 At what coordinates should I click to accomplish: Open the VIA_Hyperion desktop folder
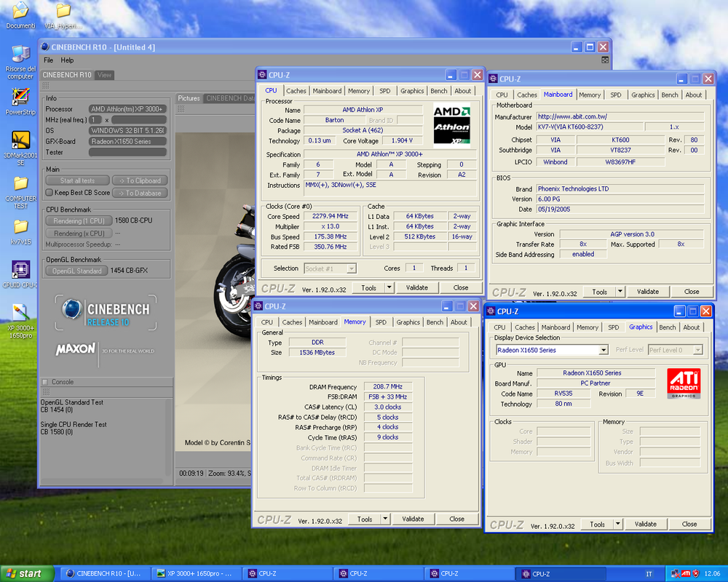point(63,11)
